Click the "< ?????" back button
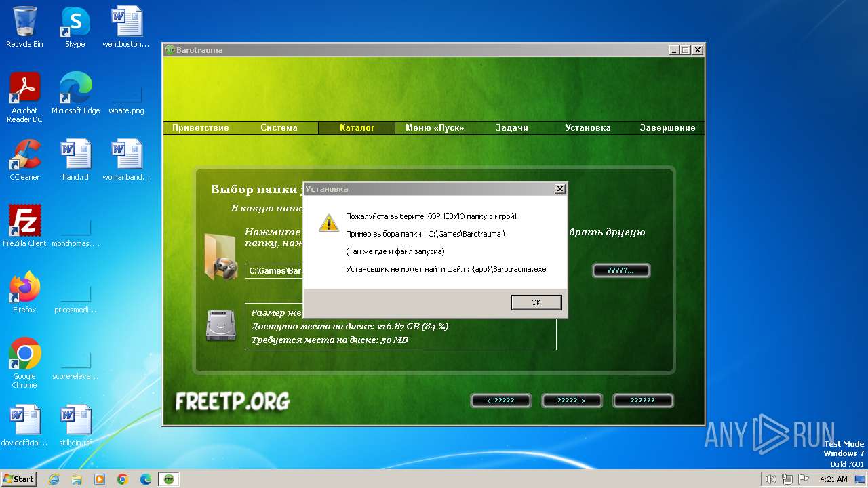Viewport: 868px width, 488px height. (x=500, y=401)
